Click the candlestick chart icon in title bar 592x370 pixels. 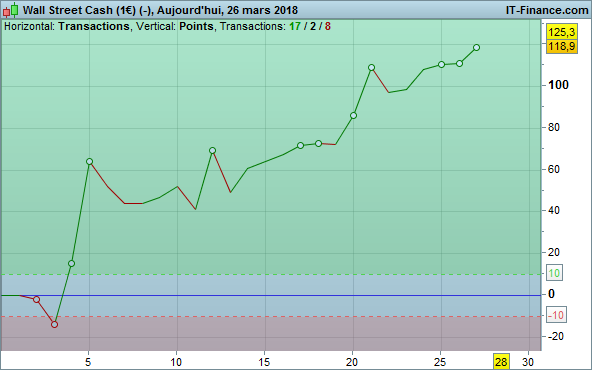(x=11, y=10)
